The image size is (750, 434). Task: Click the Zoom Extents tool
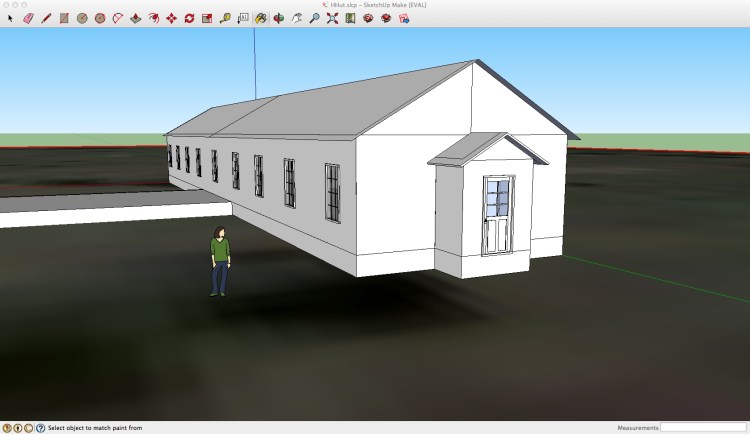coord(332,19)
